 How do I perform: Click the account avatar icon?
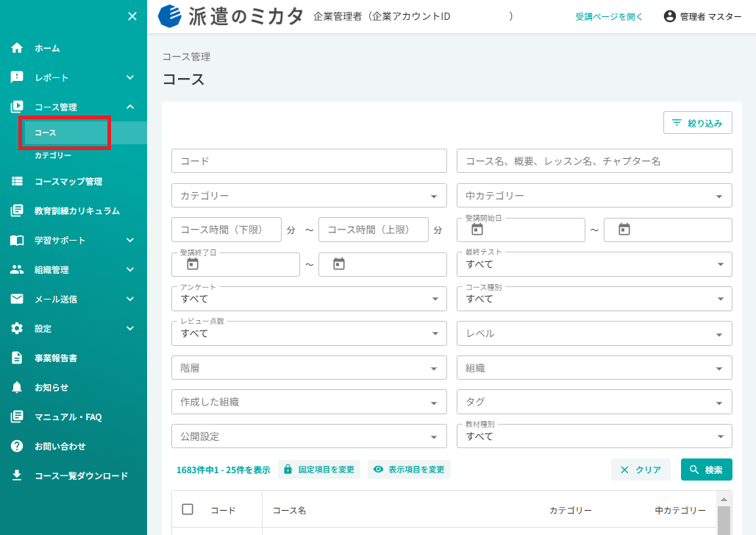(669, 16)
